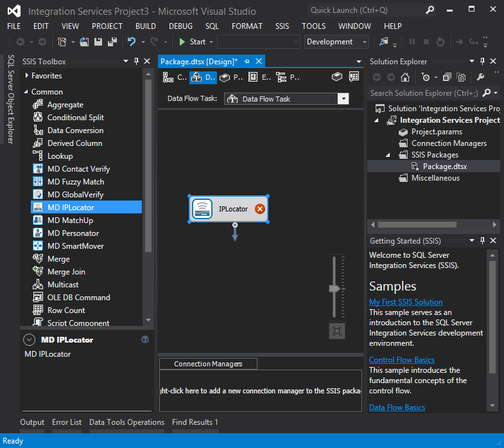Open the My First SSIS Solution link

click(406, 302)
